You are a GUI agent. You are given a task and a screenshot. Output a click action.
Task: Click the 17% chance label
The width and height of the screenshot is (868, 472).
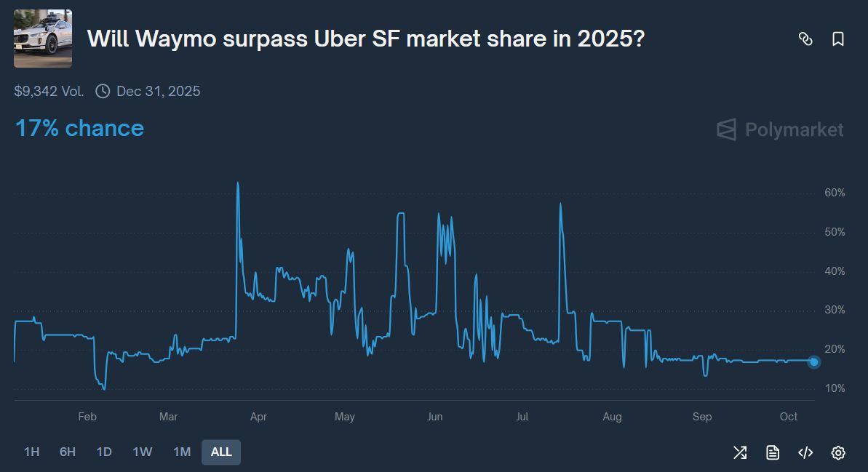[79, 129]
